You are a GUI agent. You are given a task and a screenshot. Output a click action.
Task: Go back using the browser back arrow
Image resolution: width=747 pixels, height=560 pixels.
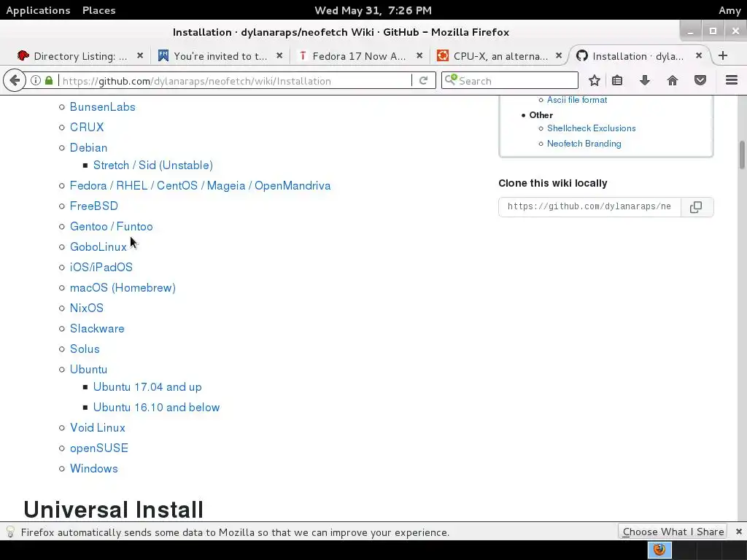(x=15, y=80)
